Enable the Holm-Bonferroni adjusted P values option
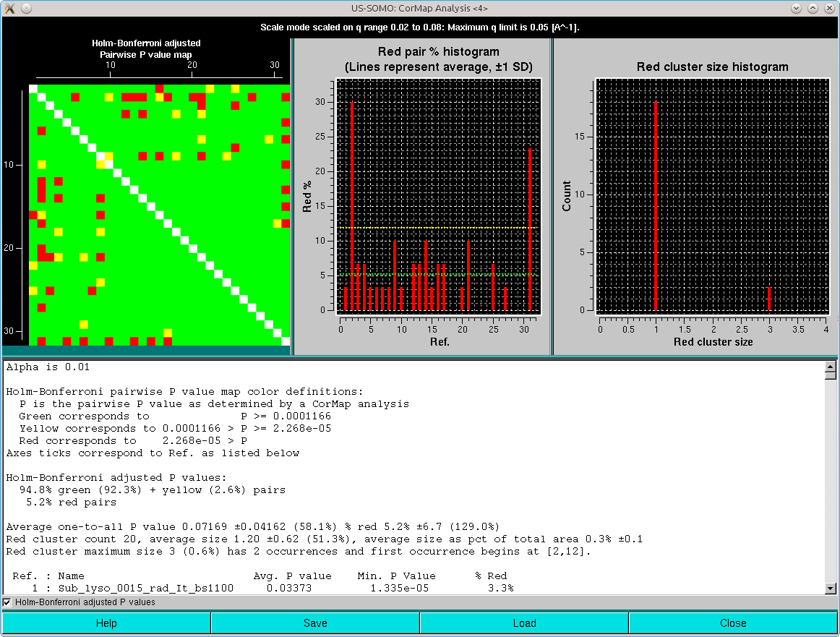Screen dimensions: 840x637 (x=7, y=602)
